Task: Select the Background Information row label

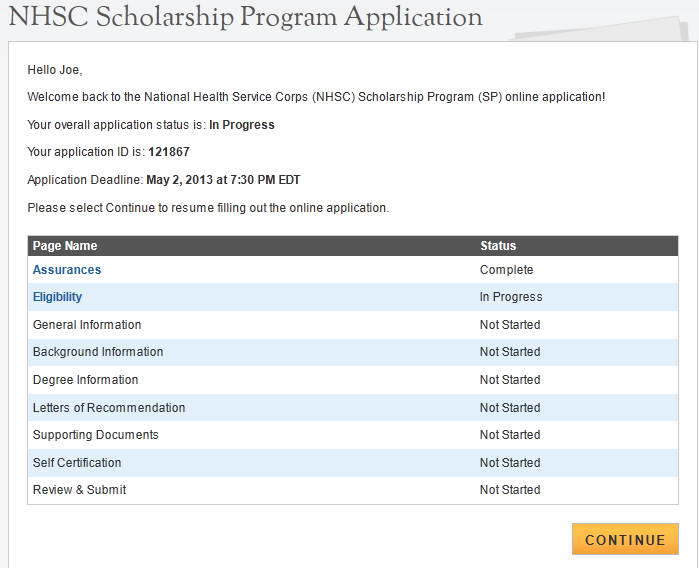Action: click(98, 352)
